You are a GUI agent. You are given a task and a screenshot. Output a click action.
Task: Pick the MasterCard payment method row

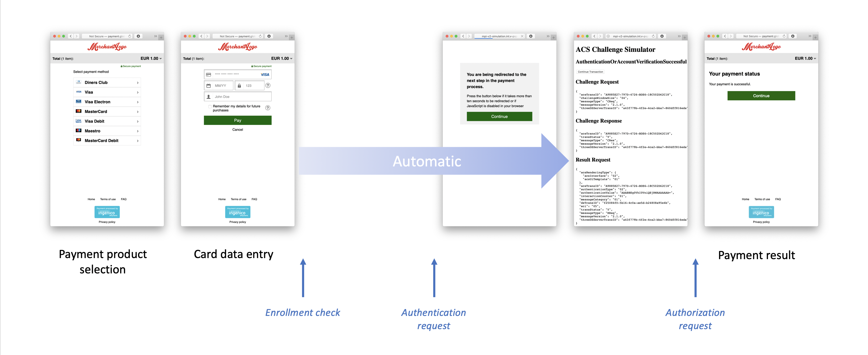point(107,112)
